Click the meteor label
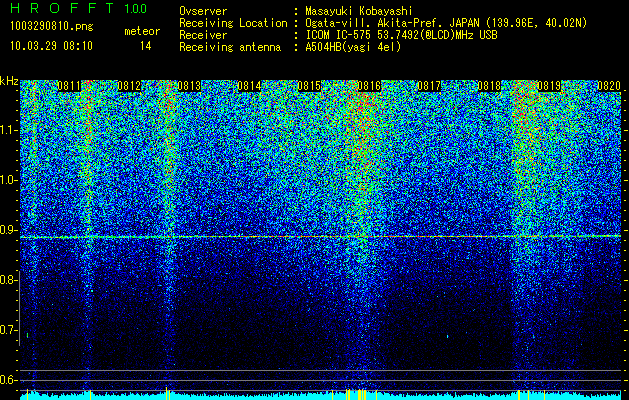 point(142,31)
